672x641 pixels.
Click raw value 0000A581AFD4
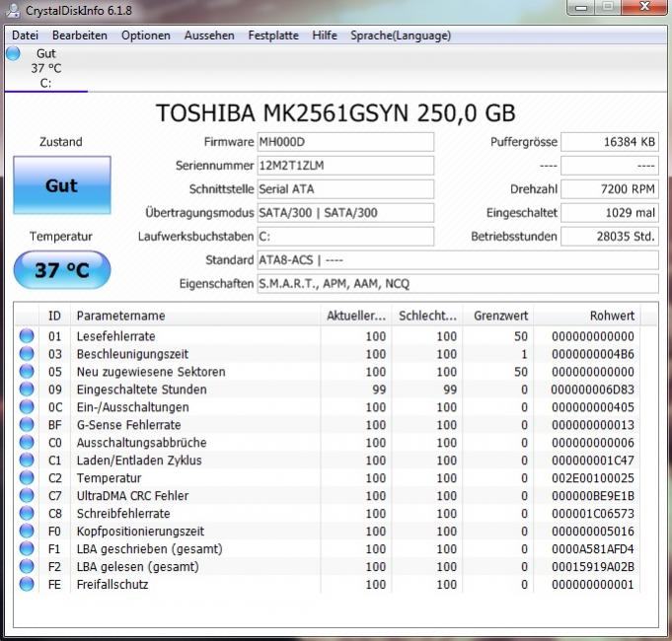point(593,549)
